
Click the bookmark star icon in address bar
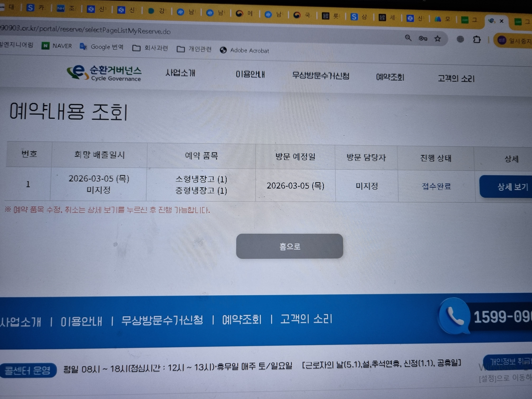pyautogui.click(x=438, y=39)
